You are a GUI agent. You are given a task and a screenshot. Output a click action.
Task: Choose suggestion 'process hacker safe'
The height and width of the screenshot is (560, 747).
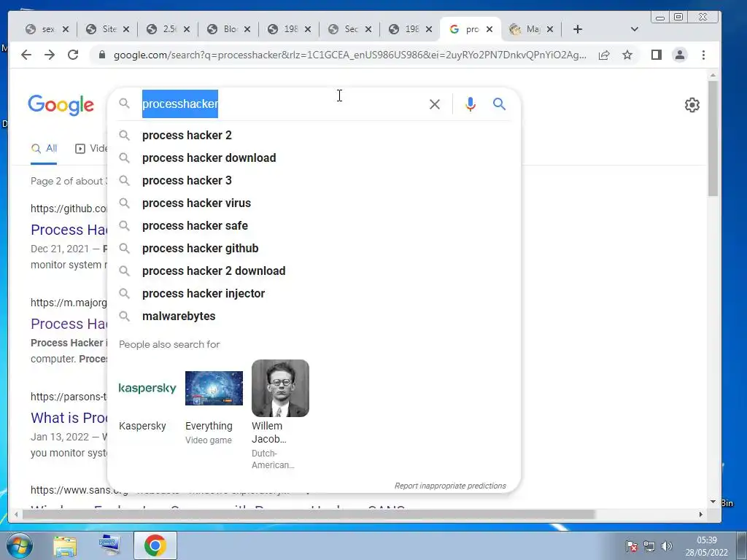(314, 226)
